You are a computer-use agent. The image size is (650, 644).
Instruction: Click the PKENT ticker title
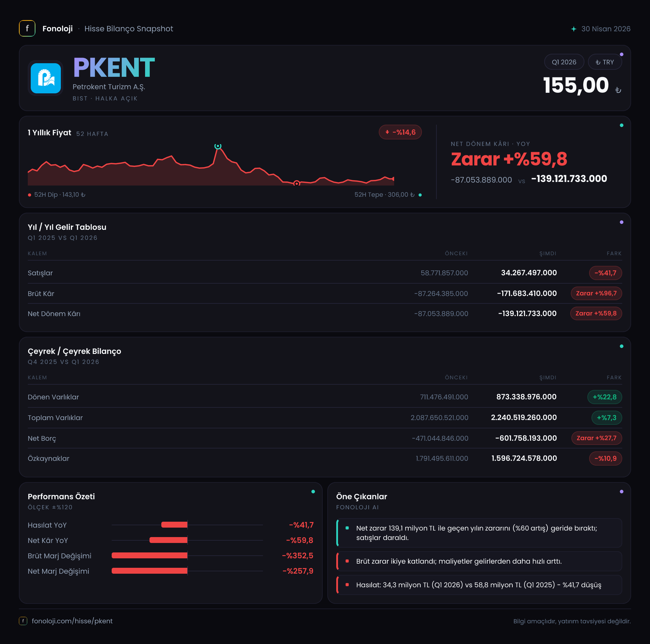[114, 67]
